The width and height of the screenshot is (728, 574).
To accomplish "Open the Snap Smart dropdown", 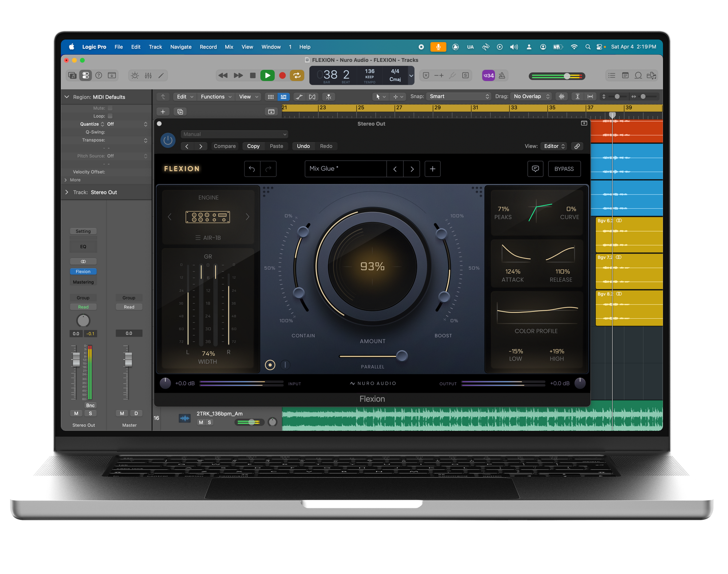I will click(x=459, y=97).
